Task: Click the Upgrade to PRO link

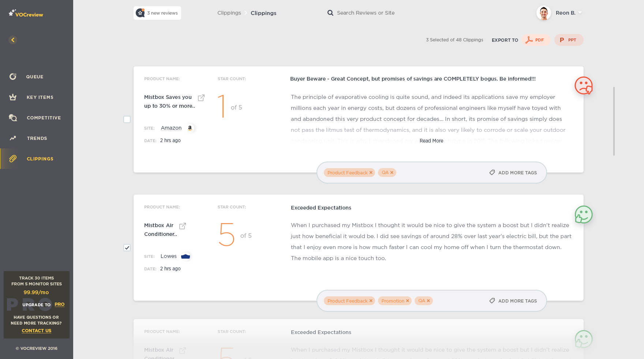Action: click(59, 304)
